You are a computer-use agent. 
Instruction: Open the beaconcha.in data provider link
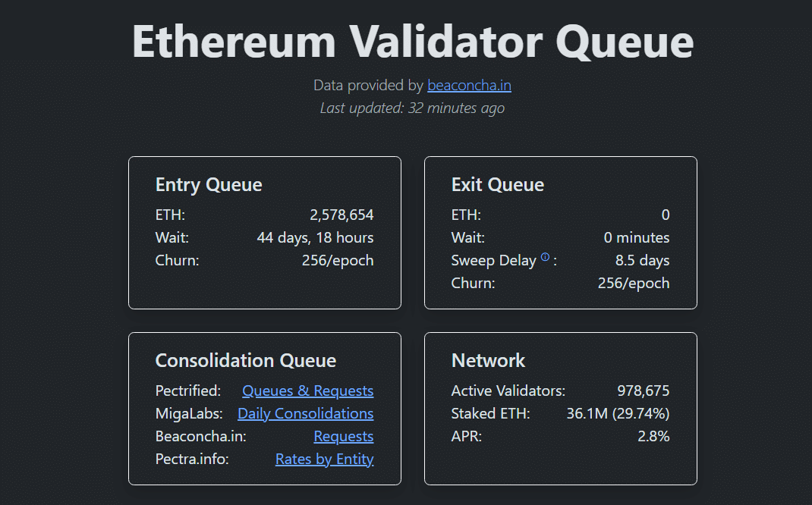[x=469, y=86]
